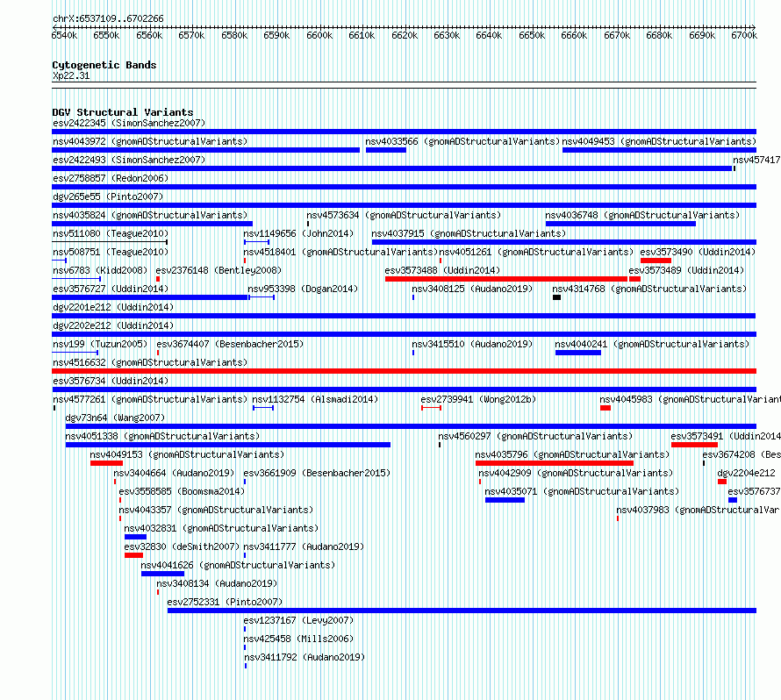Select nsv1149656 (John2014) label
The image size is (781, 700).
(x=298, y=233)
